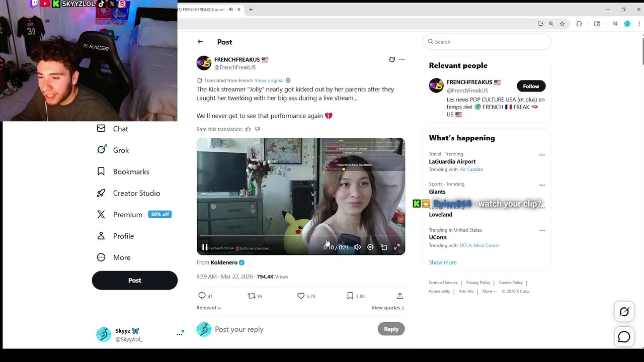This screenshot has height=362, width=644.
Task: Open floating messages chat button
Action: point(624,337)
